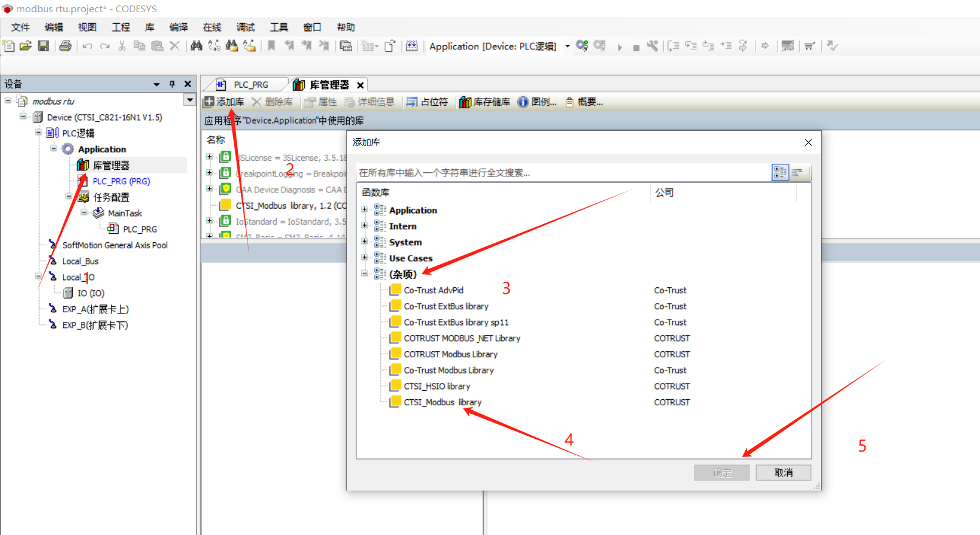Select CTSI_Modbus library in dialog list
The image size is (980, 535).
coord(442,402)
